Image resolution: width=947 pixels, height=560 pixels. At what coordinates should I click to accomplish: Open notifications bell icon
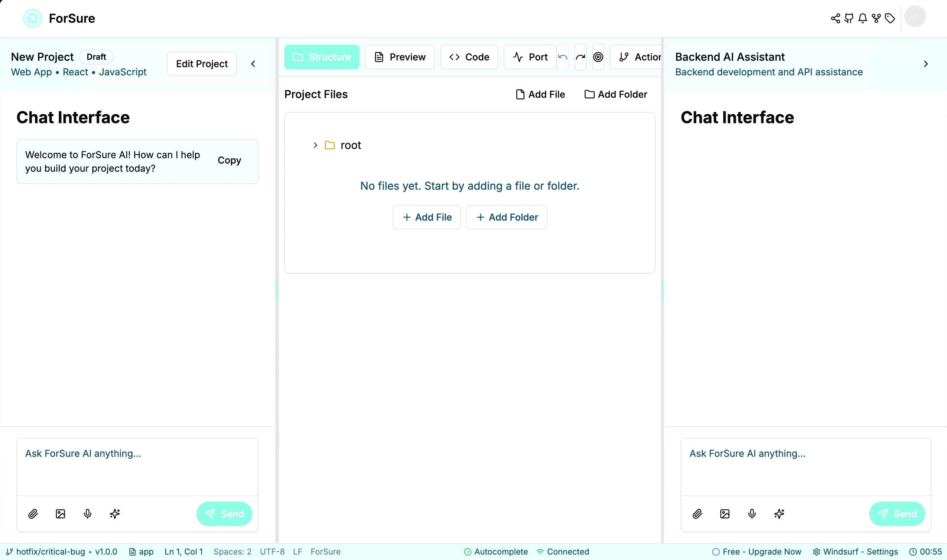[862, 18]
